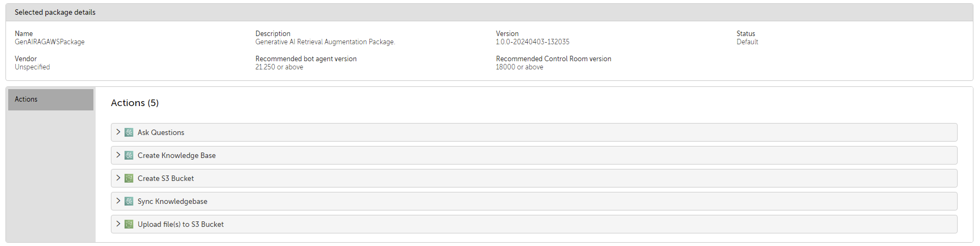Click the Create S3 Bucket label

[x=166, y=179]
